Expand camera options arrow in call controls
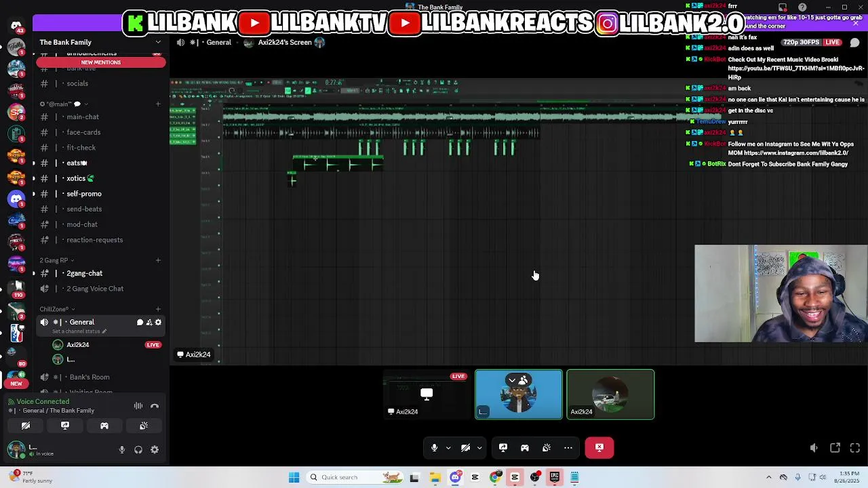This screenshot has width=868, height=488. coord(479,447)
